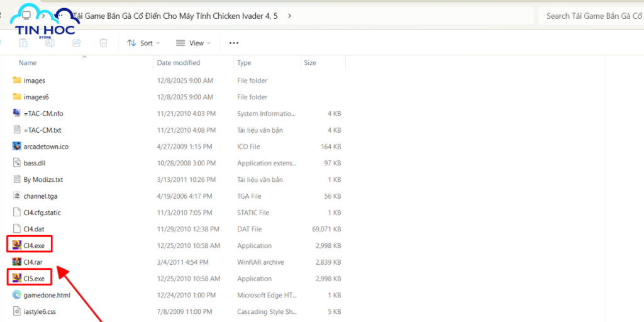Select the CI4.exe application icon

pos(17,245)
